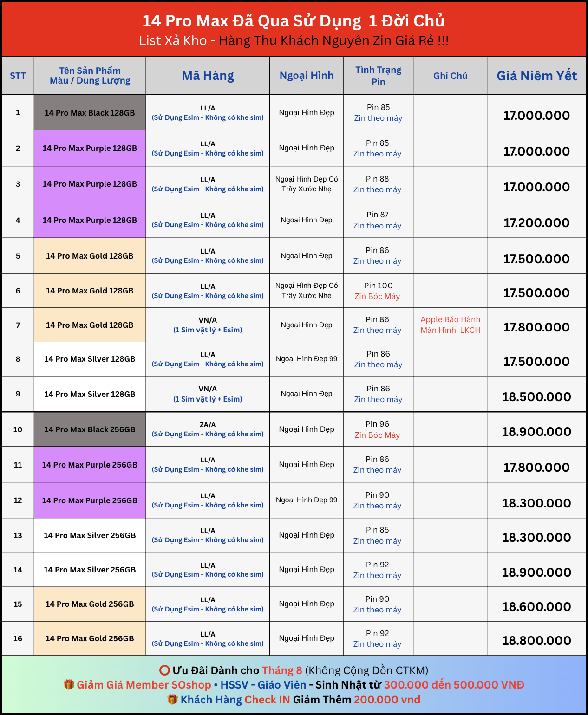Click the "Ghi Chú" column header
This screenshot has height=715, width=588.
(x=451, y=76)
